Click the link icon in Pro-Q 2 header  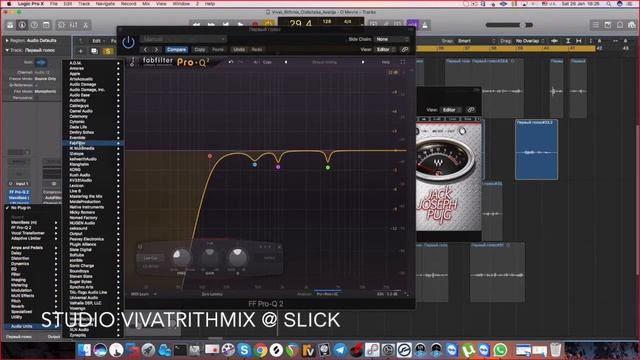point(404,49)
